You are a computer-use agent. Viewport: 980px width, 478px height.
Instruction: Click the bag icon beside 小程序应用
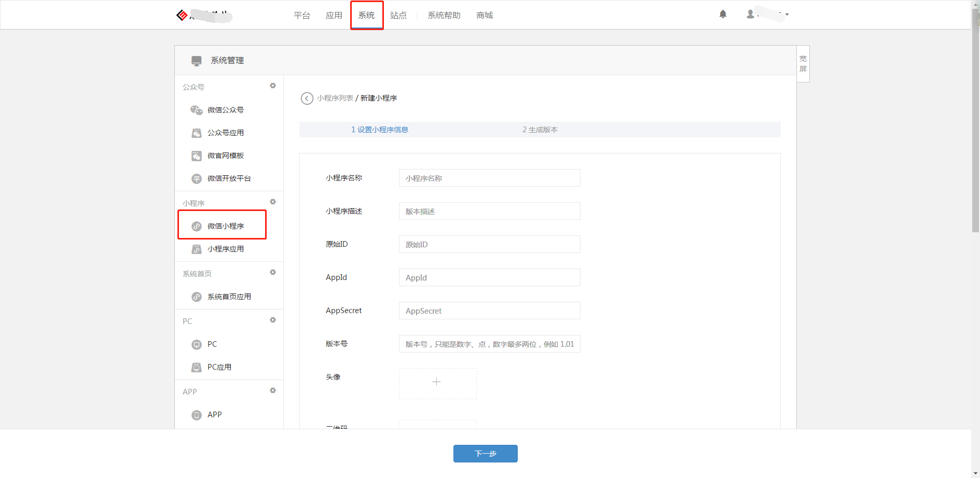tap(197, 249)
